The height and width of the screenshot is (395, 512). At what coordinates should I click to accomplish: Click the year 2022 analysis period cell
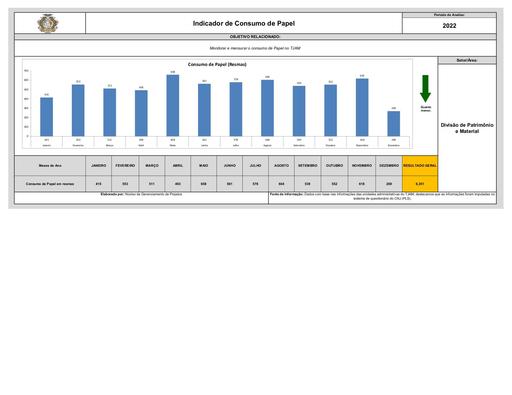449,26
